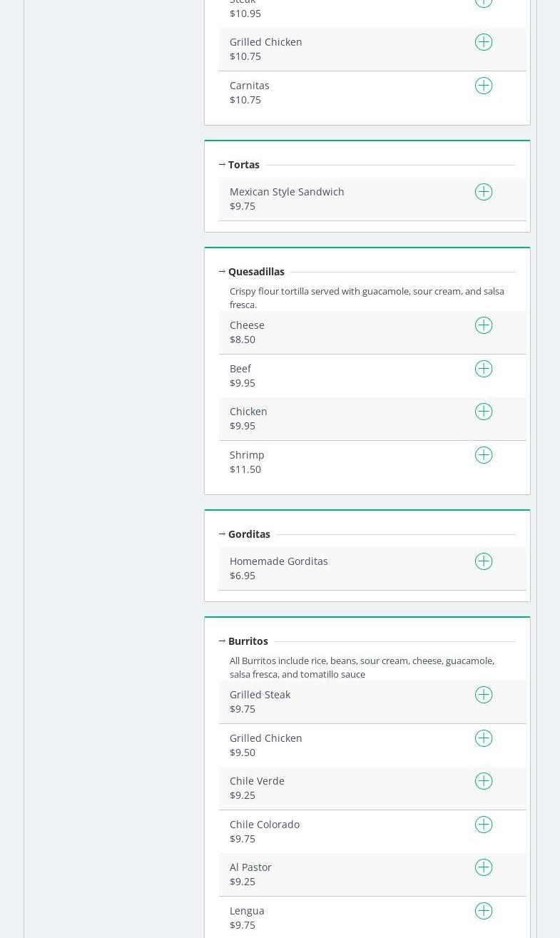The image size is (560, 938).
Task: Select the Chicken quesadilla item name
Action: 248,412
